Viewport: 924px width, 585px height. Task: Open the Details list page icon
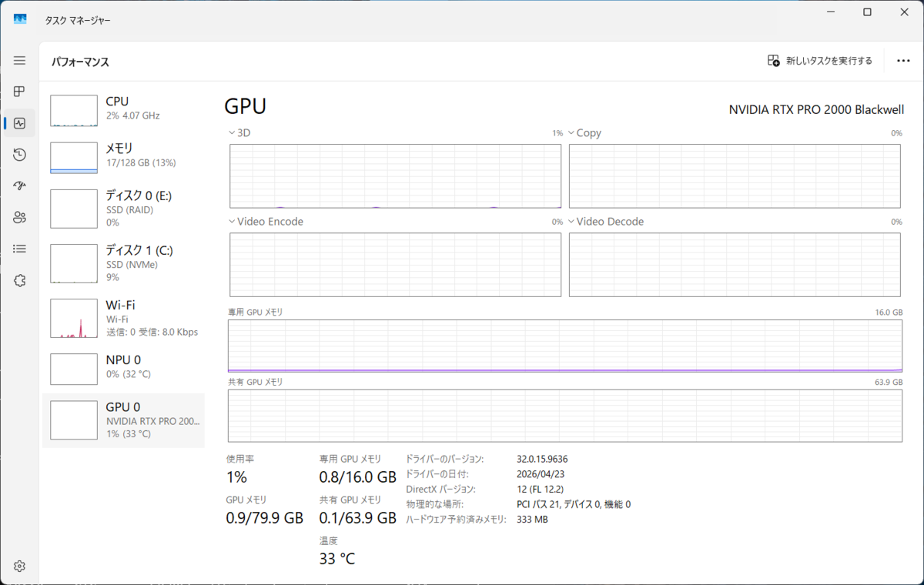coord(19,249)
